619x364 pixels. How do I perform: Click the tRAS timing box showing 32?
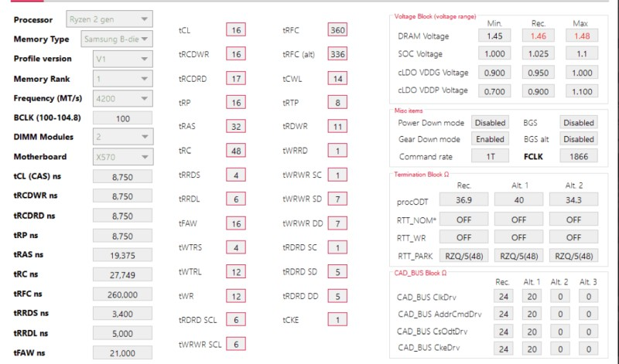(x=236, y=126)
